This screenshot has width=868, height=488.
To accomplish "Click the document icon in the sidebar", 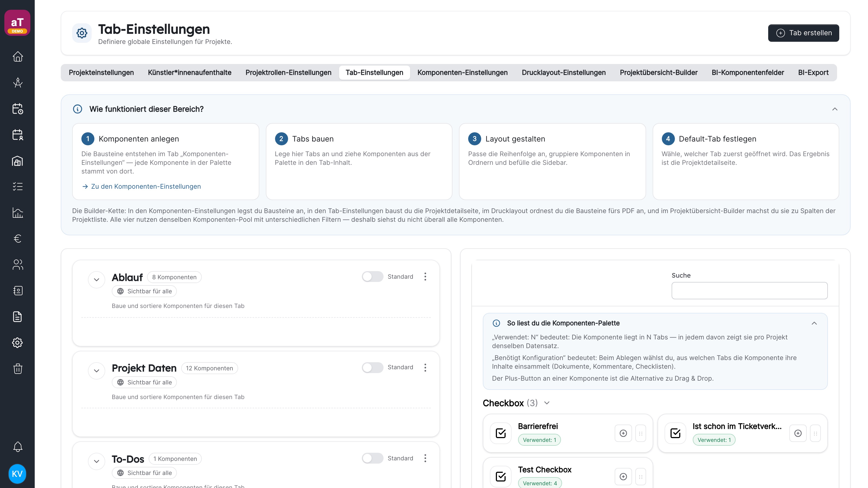I will pos(18,317).
